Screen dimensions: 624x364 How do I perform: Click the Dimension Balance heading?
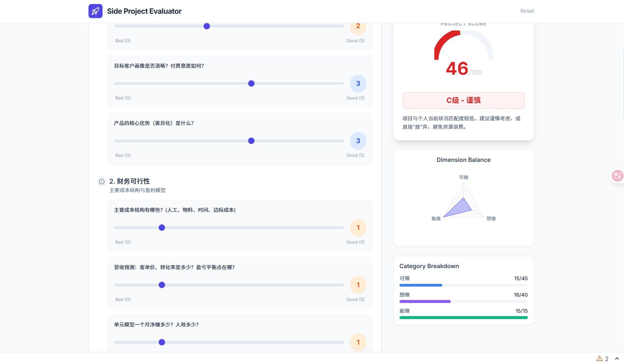point(463,160)
